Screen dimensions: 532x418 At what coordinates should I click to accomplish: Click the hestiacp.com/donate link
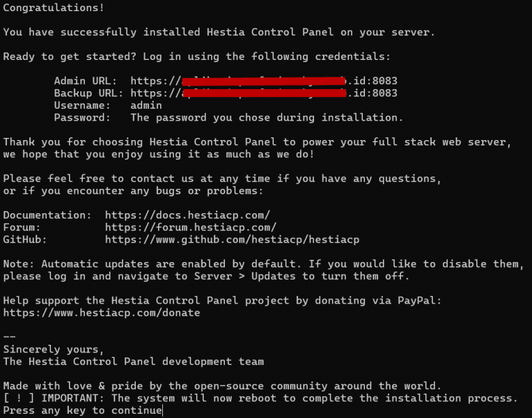[102, 313]
